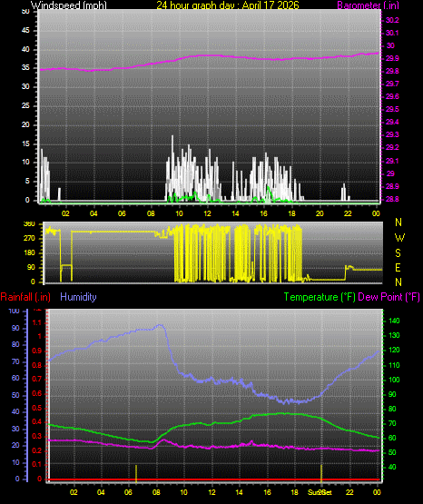Click the "140" temperature axis value

tap(394, 321)
